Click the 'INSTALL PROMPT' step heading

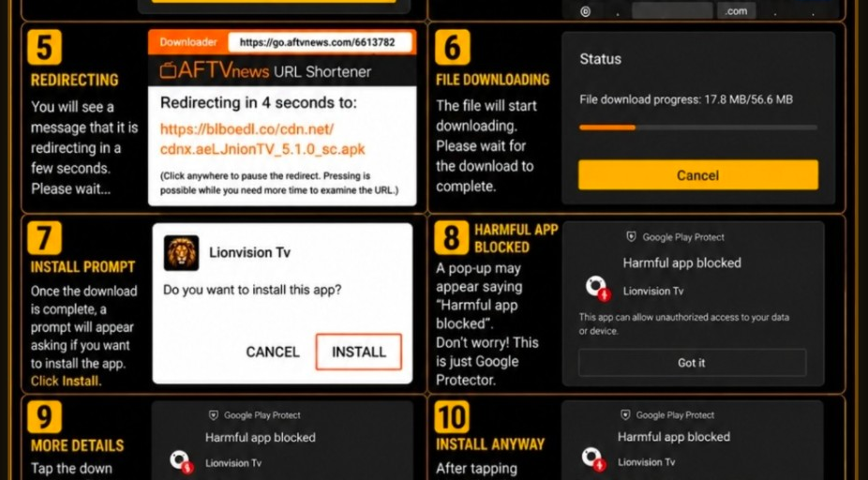[x=82, y=267]
